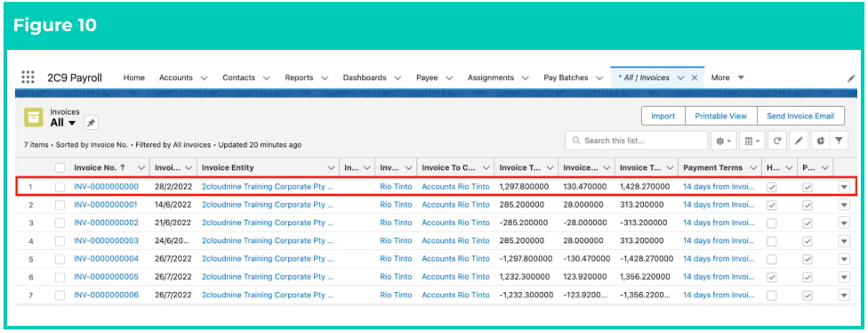Open Accounts Rio Tinto contact in row 3
The height and width of the screenshot is (333, 868).
coord(455,223)
